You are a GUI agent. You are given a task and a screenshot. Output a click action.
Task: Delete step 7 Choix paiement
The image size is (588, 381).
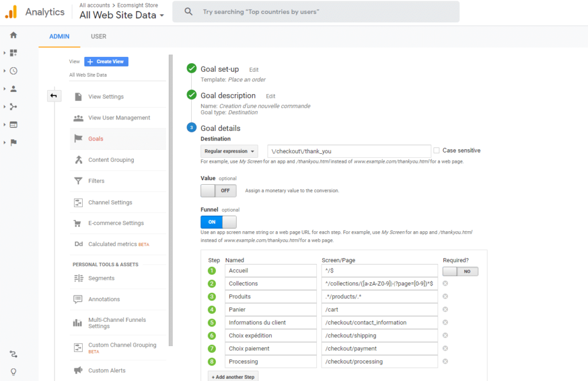(x=445, y=348)
